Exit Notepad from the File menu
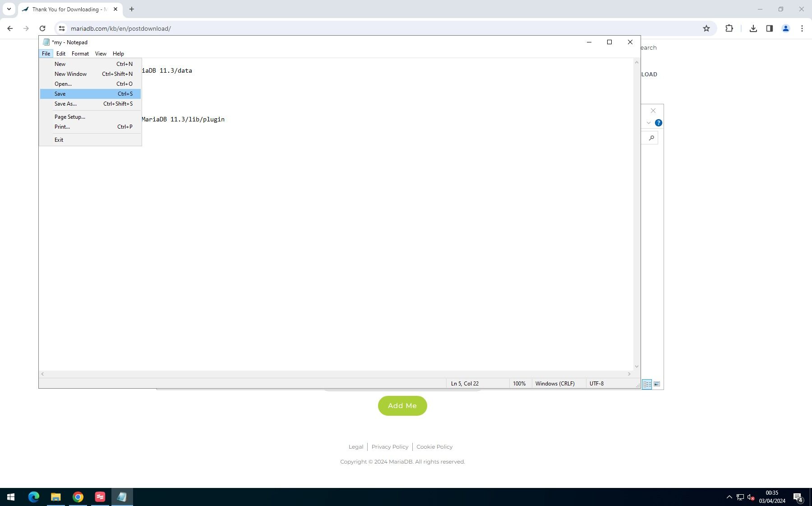This screenshot has width=812, height=506. tap(90, 140)
